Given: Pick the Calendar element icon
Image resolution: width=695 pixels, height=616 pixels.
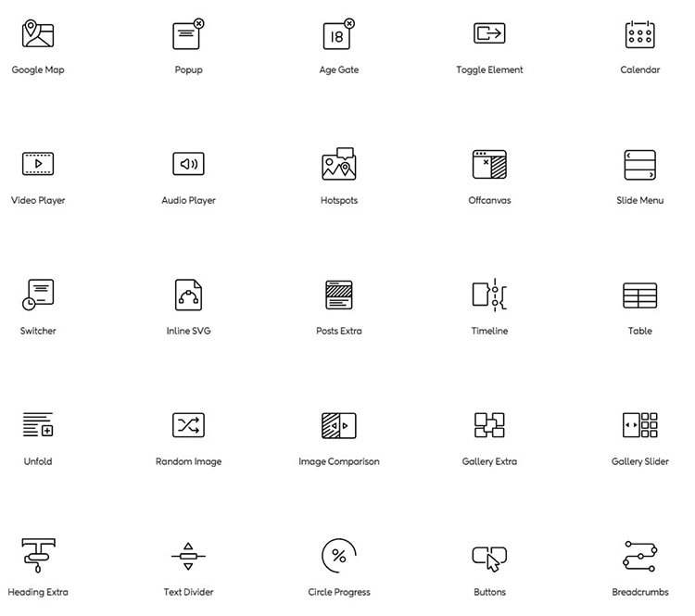Looking at the screenshot, I should [640, 34].
